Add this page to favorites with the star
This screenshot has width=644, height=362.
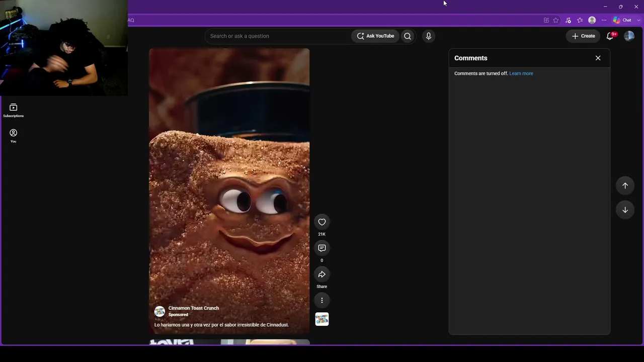point(556,20)
